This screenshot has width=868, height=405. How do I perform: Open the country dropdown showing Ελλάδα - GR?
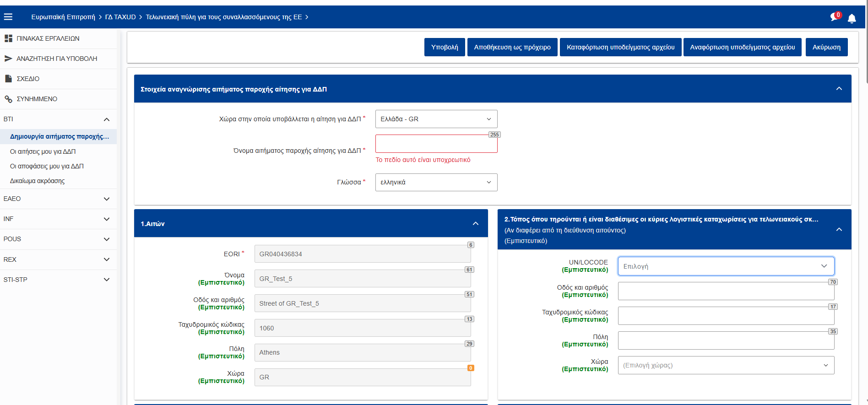436,119
